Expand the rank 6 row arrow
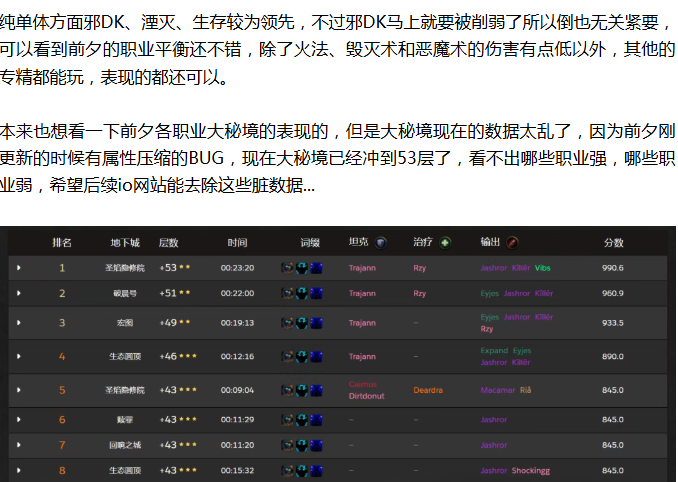This screenshot has height=482, width=678. coord(18,419)
